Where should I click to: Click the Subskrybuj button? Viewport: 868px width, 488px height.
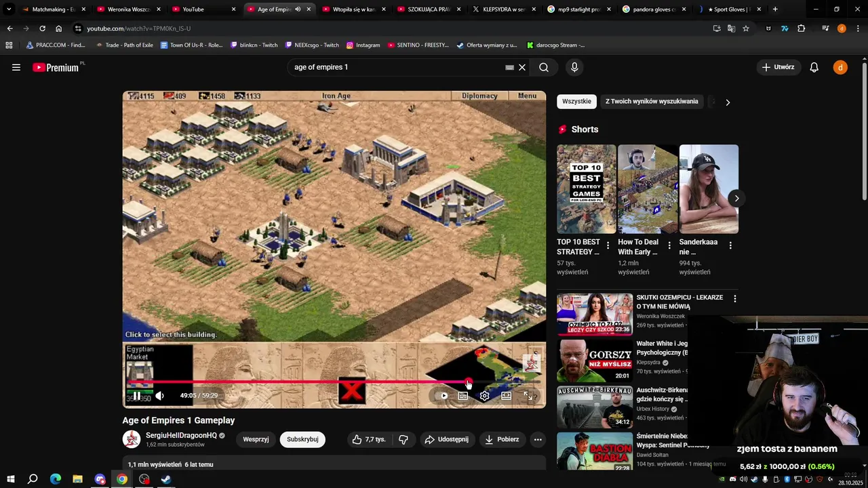coord(302,439)
